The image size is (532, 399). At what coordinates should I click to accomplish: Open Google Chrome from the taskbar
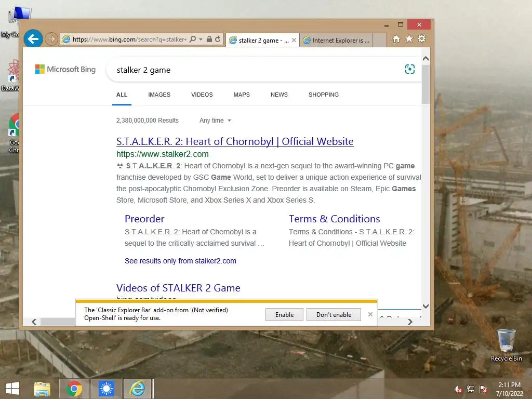74,389
